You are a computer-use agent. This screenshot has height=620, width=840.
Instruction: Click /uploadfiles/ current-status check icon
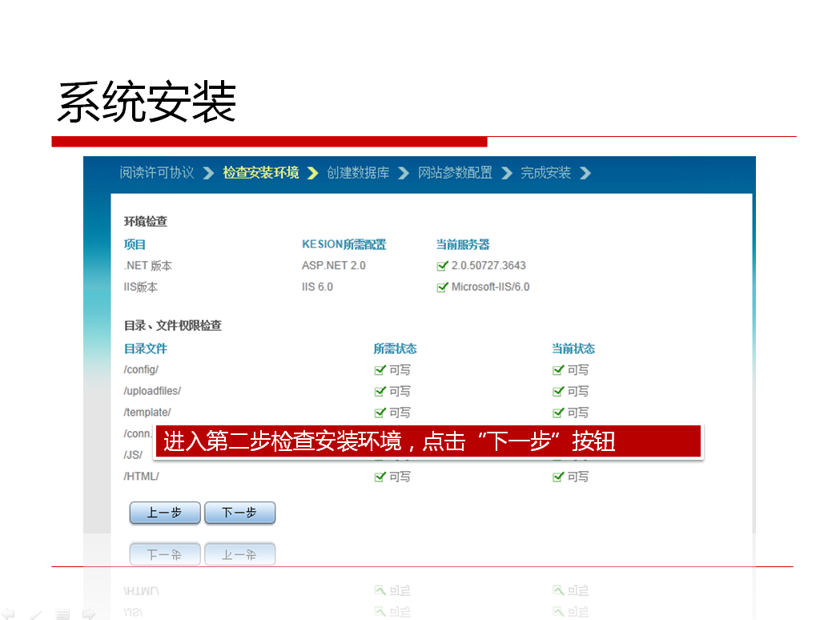(558, 391)
